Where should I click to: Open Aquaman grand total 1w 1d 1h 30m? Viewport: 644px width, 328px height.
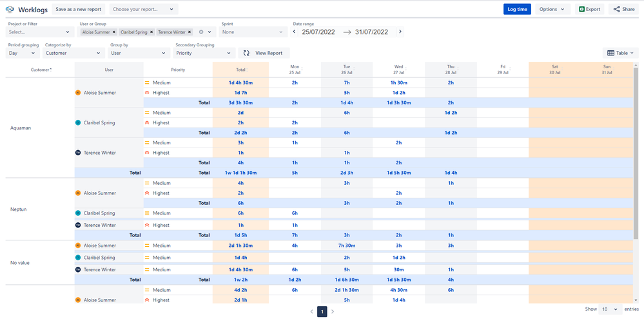[240, 173]
